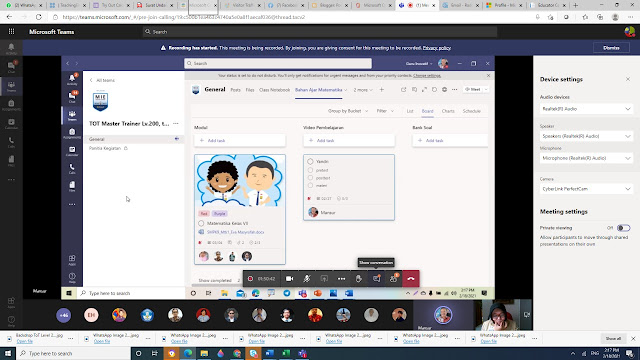Open the Activity bell in outer Teams sidebar
Viewport: 640px width, 360px height.
[11, 48]
